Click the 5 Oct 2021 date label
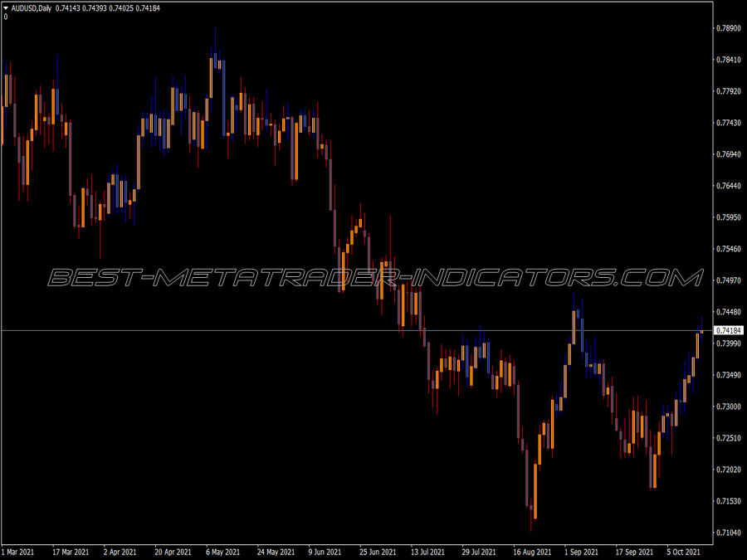The image size is (747, 560). click(x=684, y=552)
